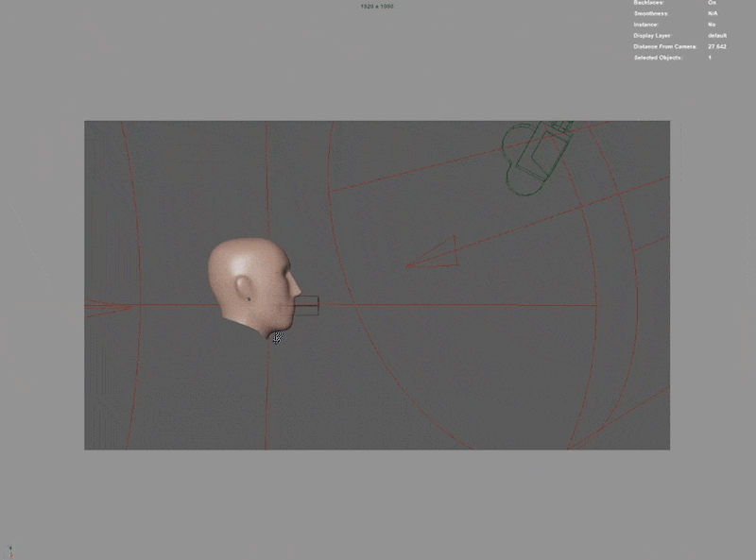The image size is (756, 560).
Task: Click the Display Layer "default" value
Action: 717,36
